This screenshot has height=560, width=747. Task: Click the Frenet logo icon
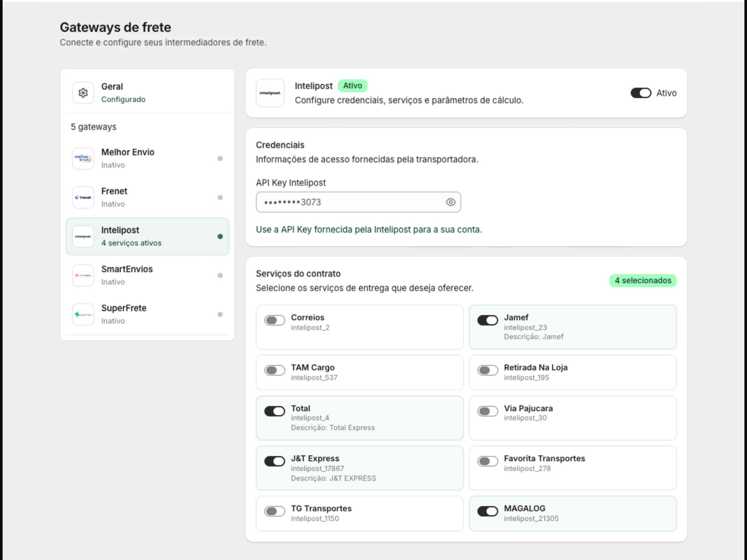click(83, 197)
